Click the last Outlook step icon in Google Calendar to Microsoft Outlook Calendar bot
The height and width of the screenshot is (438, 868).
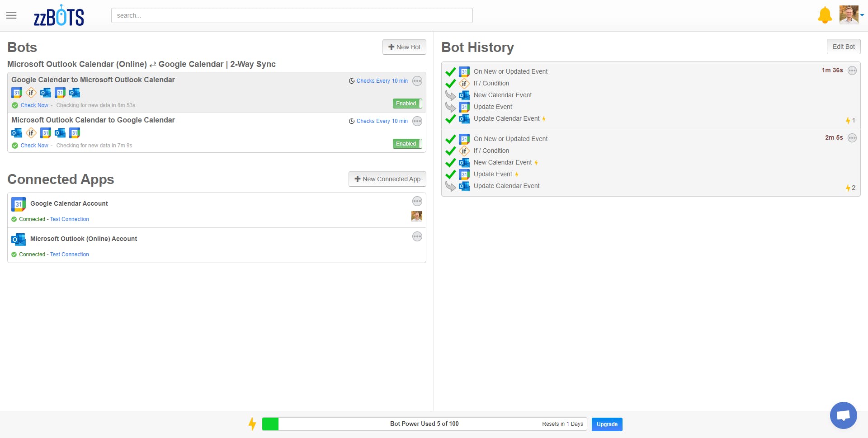pos(75,93)
